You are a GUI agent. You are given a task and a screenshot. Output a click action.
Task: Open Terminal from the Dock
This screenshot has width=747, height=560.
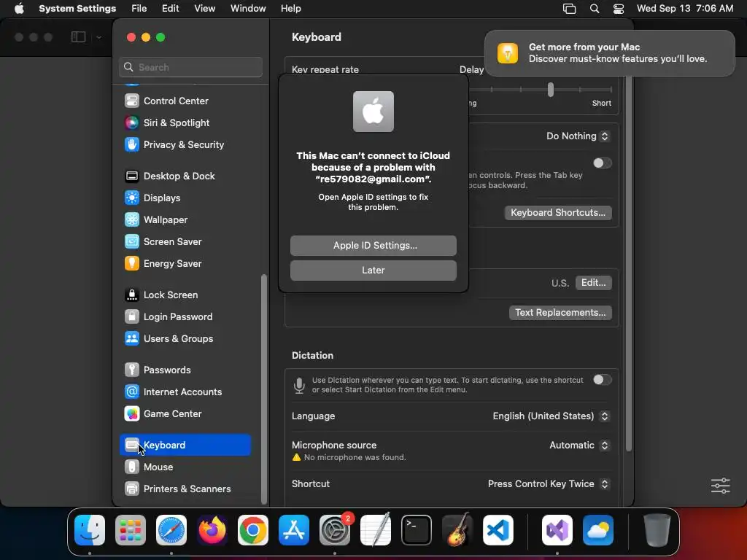[417, 530]
